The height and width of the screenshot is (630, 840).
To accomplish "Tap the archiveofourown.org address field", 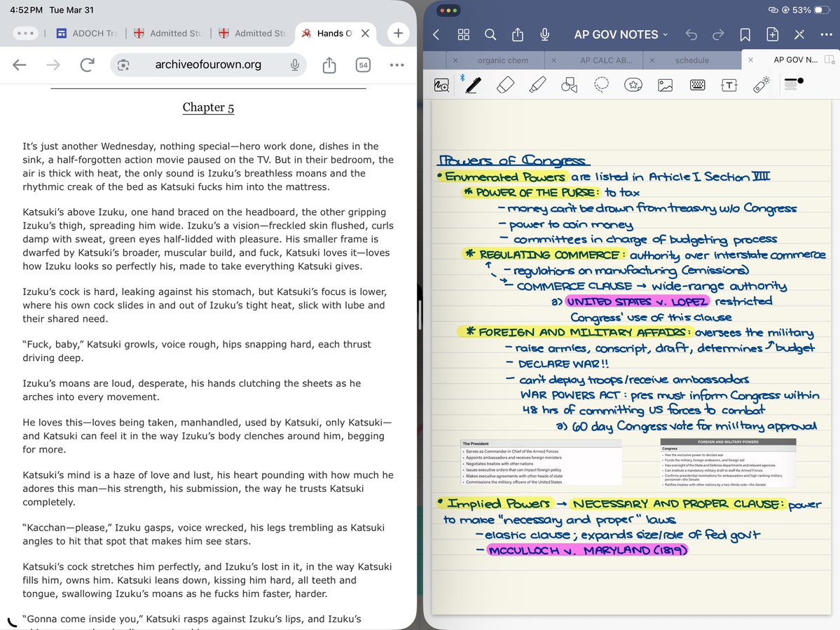I will (208, 64).
